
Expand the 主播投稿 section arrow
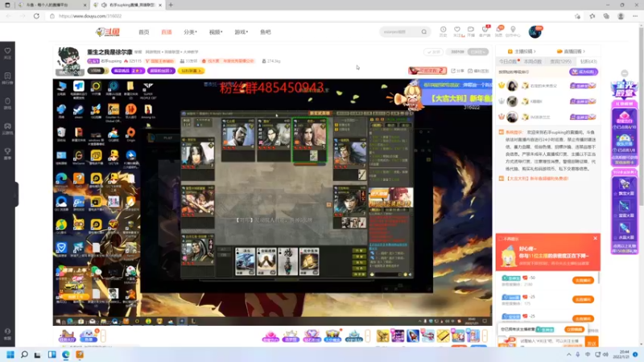535,51
